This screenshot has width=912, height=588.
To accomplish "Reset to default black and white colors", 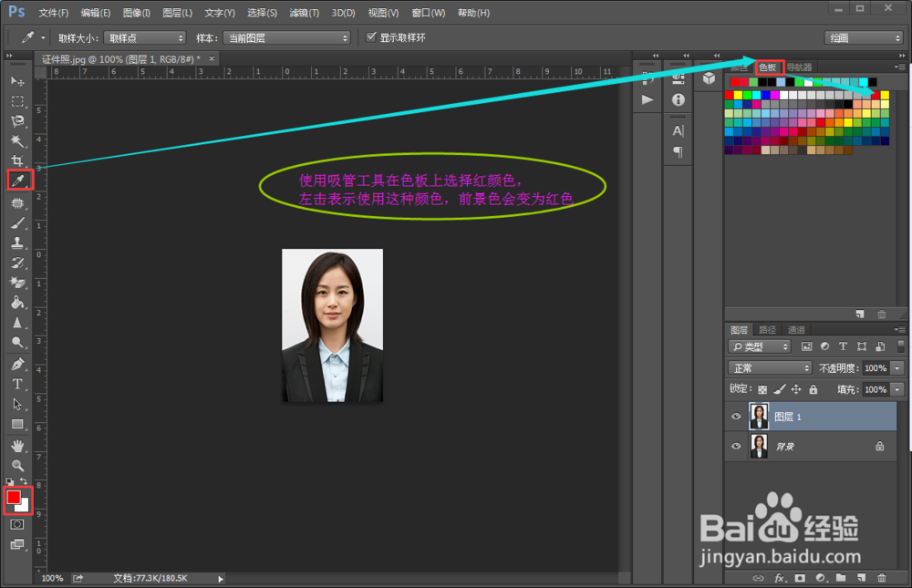I will [10, 481].
